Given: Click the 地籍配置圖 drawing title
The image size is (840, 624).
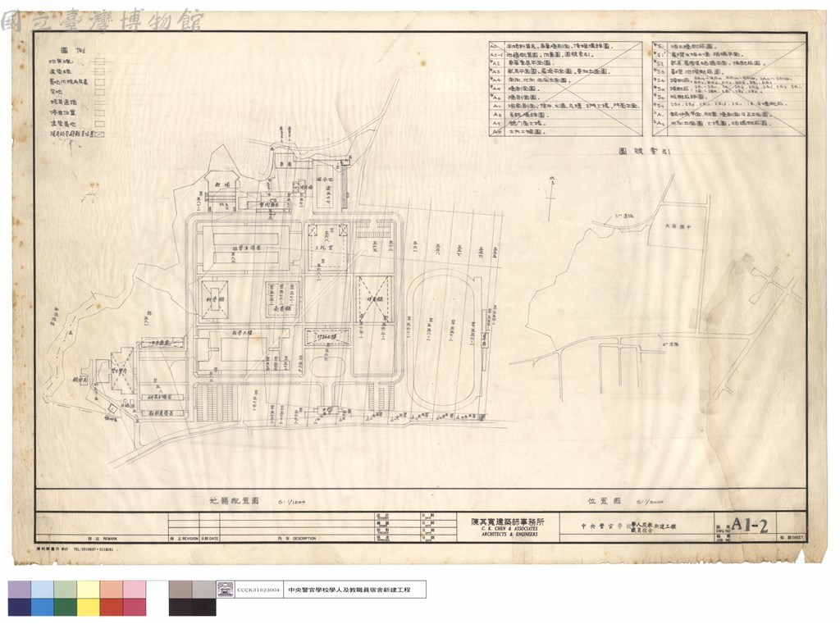Looking at the screenshot, I should [x=234, y=501].
